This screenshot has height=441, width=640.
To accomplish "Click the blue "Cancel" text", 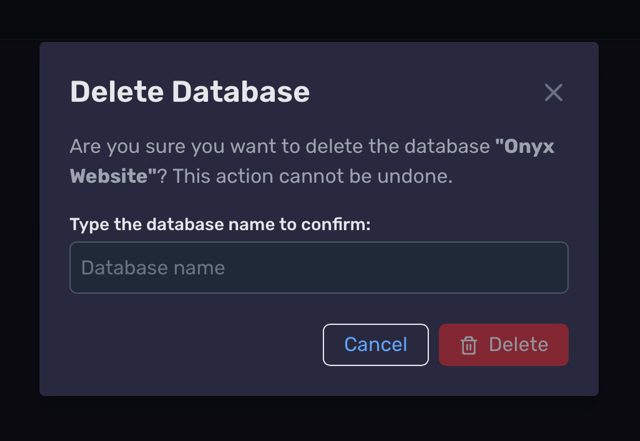I will (376, 345).
